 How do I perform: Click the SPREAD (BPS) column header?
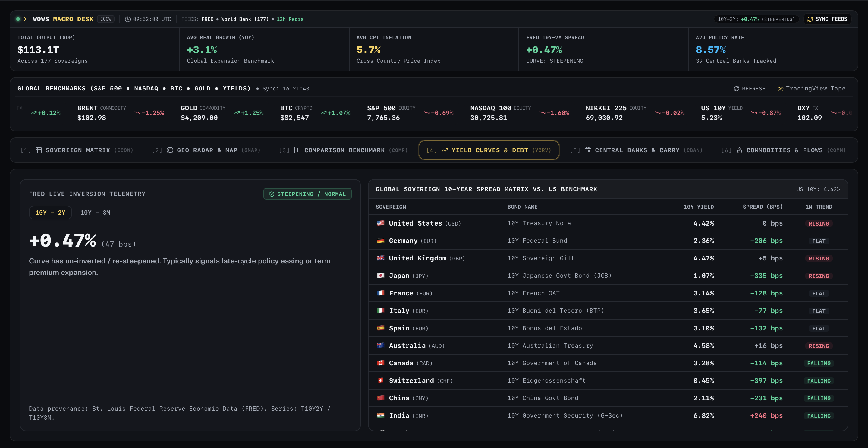tap(763, 207)
